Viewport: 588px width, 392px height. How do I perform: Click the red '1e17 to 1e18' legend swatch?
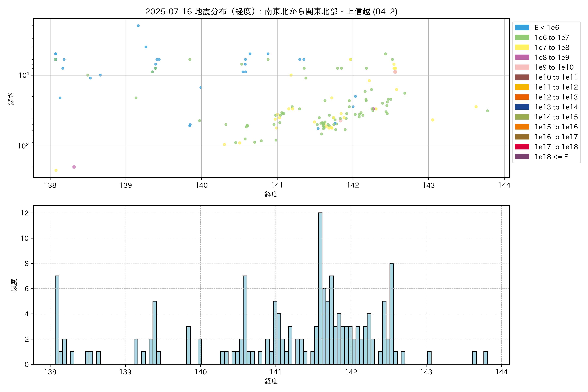(x=522, y=147)
